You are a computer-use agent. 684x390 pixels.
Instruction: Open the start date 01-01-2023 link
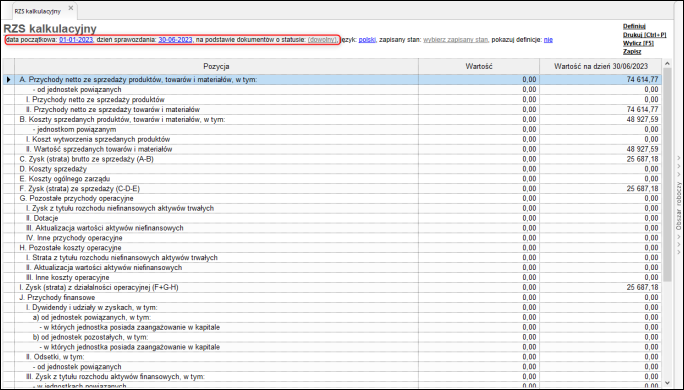(76, 40)
